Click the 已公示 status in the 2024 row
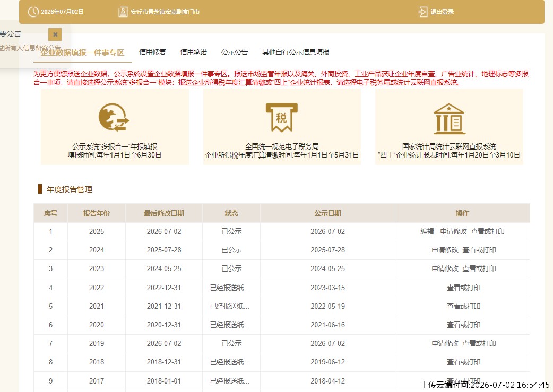Viewport: 553px width, 392px height. coord(231,250)
